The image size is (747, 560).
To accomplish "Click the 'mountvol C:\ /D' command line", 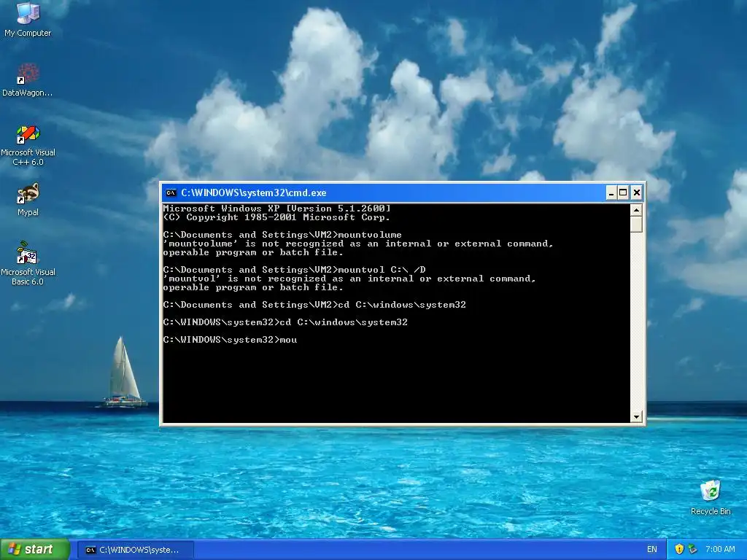I will 294,270.
